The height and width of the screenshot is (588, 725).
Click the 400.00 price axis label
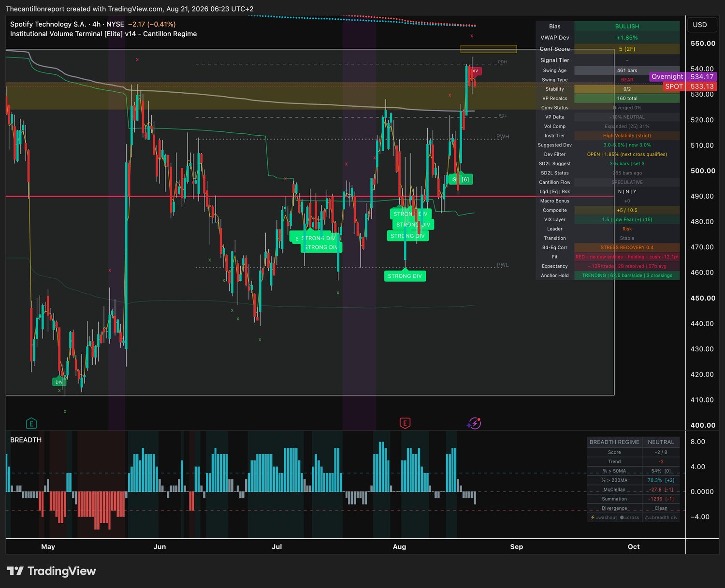(703, 425)
